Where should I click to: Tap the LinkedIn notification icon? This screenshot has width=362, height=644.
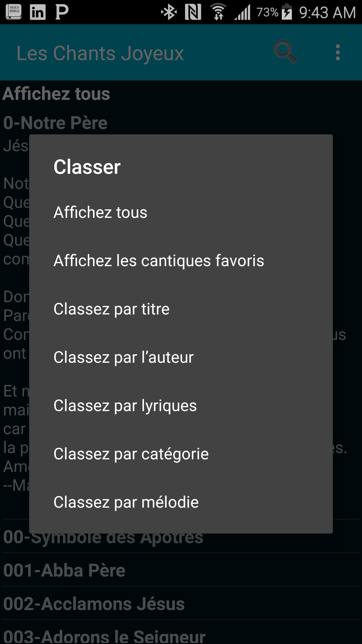(x=38, y=12)
